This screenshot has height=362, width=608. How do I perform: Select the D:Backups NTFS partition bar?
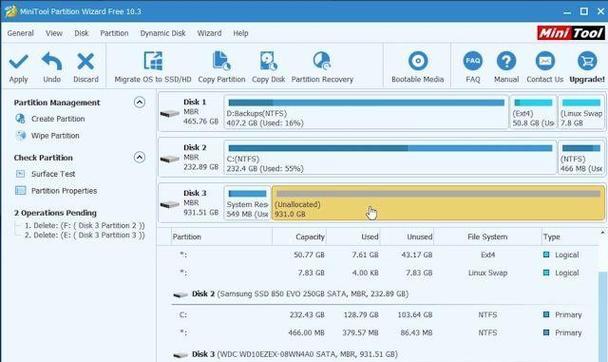(366, 112)
